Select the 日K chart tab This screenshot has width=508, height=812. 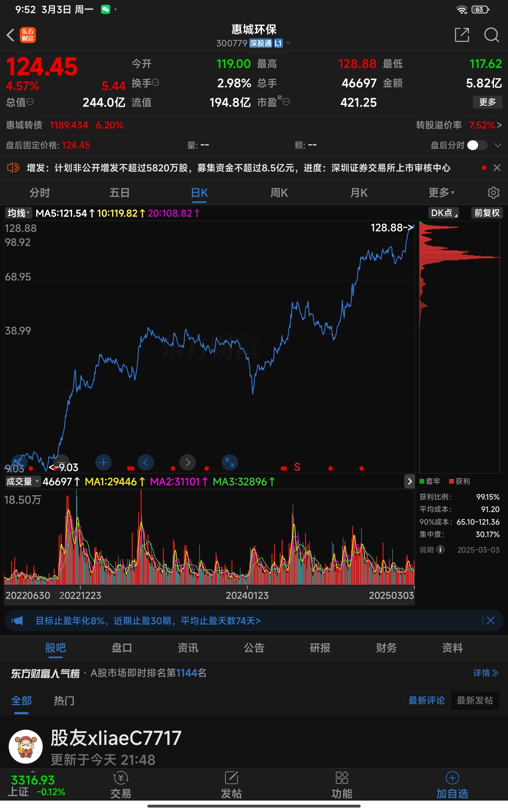(200, 193)
